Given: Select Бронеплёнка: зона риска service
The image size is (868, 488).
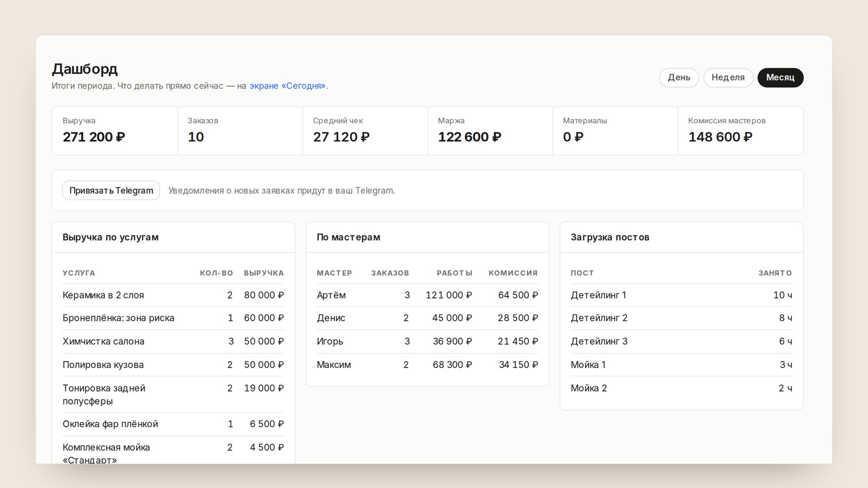Looking at the screenshot, I should [x=118, y=318].
